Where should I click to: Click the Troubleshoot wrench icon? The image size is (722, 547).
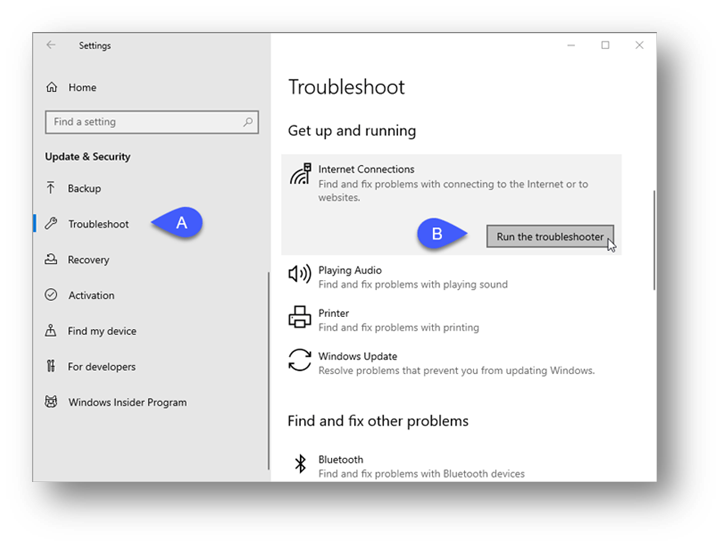pos(51,224)
